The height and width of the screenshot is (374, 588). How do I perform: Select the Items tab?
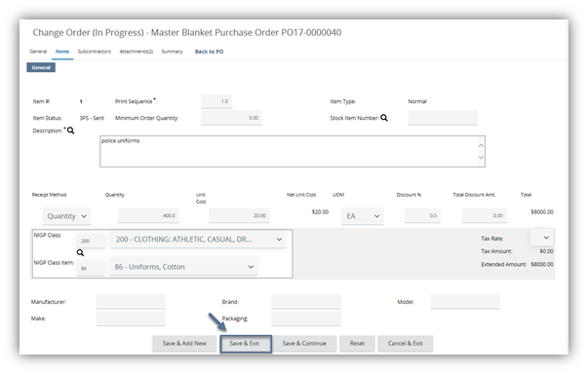tap(62, 52)
